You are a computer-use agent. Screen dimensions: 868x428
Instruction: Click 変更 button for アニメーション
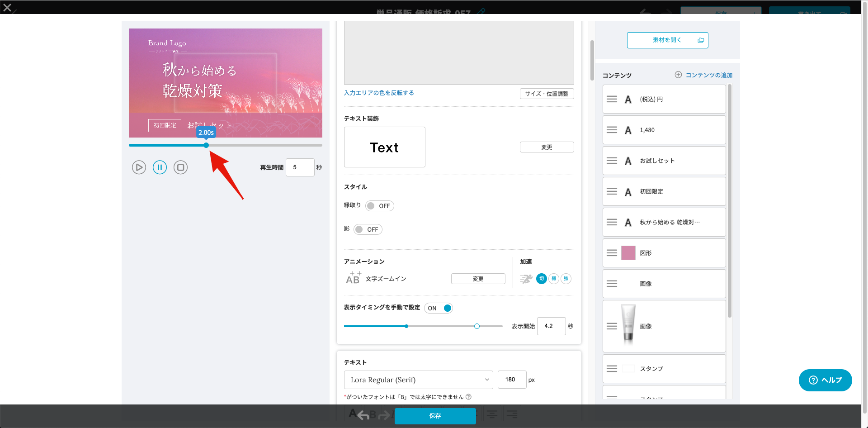(478, 279)
